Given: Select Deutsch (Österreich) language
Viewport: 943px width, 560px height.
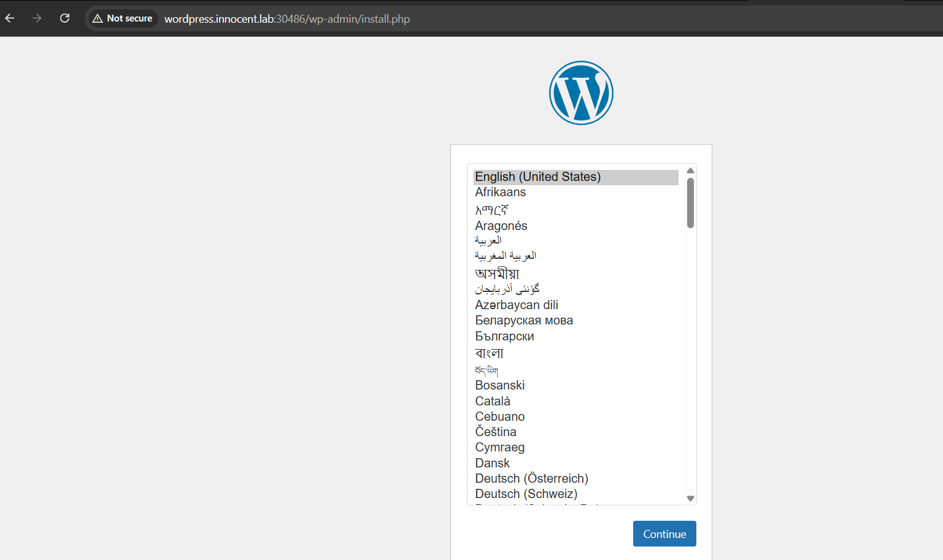Looking at the screenshot, I should click(576, 478).
